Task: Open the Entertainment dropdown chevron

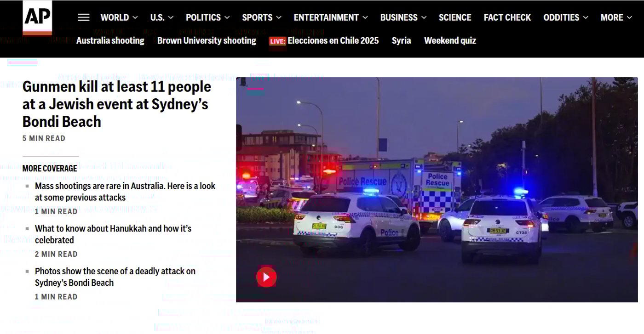Action: [x=365, y=17]
